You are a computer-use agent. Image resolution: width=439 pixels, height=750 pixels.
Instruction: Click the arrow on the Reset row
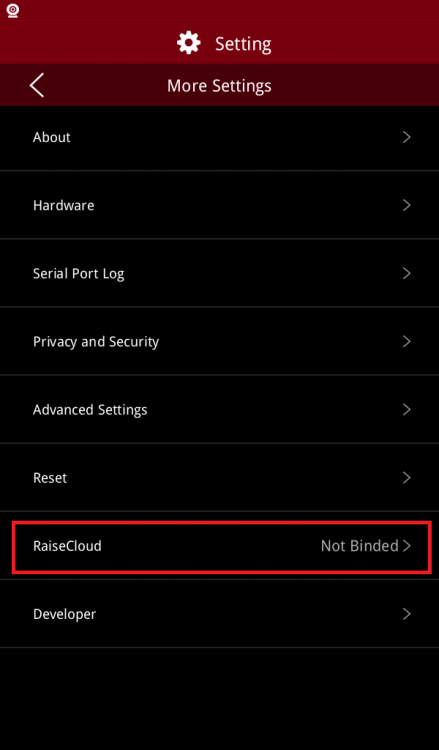(x=407, y=477)
